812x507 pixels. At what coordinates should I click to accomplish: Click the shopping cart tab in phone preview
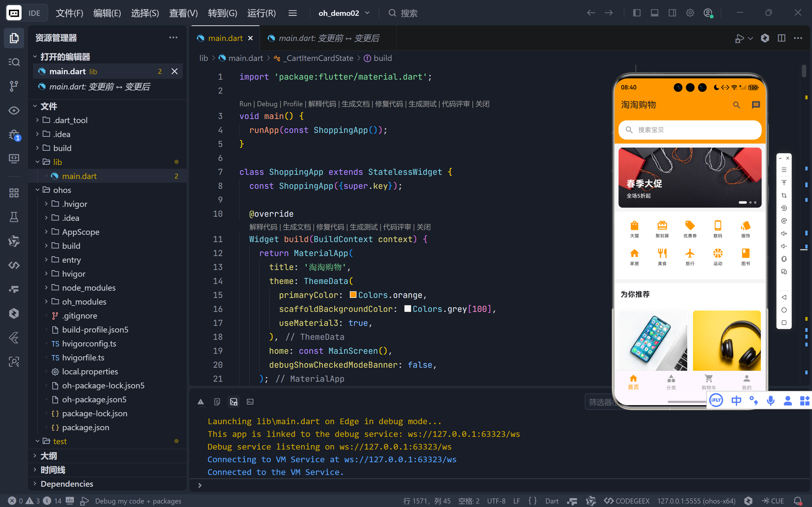tap(709, 382)
